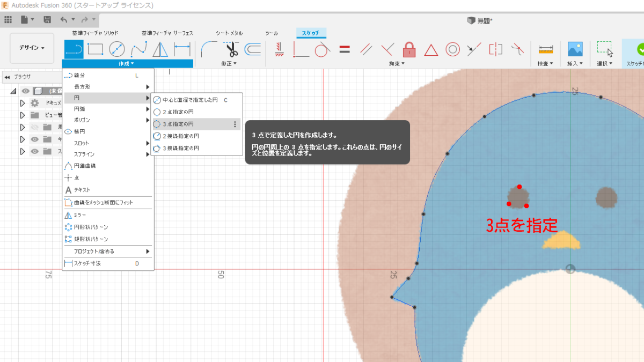The height and width of the screenshot is (362, 644).
Task: Click the Select window-selection icon
Action: [605, 49]
